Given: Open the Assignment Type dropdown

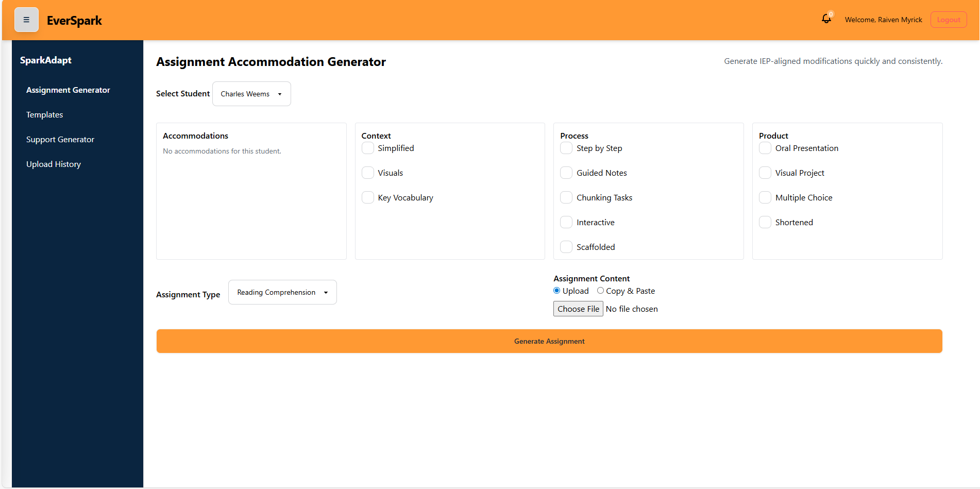Looking at the screenshot, I should (282, 292).
